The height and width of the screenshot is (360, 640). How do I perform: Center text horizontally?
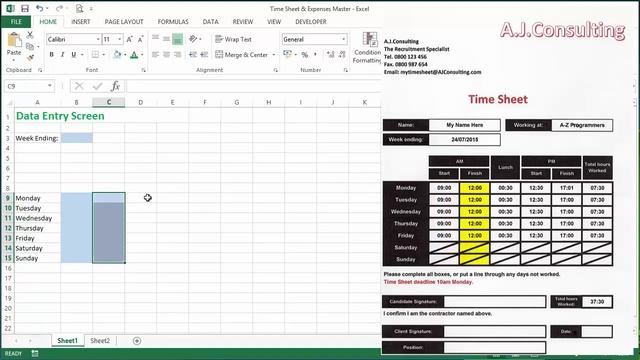coord(166,54)
